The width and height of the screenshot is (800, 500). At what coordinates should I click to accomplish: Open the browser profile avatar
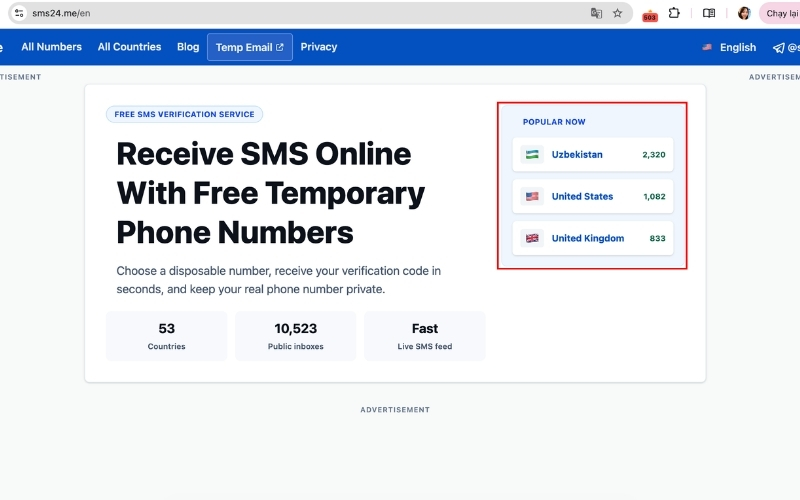coord(744,13)
